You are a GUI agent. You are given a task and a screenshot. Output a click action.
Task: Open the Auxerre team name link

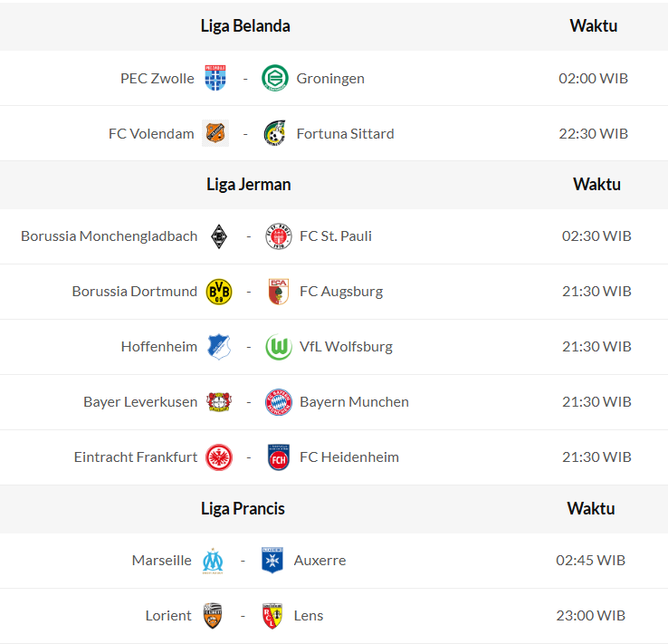point(320,561)
